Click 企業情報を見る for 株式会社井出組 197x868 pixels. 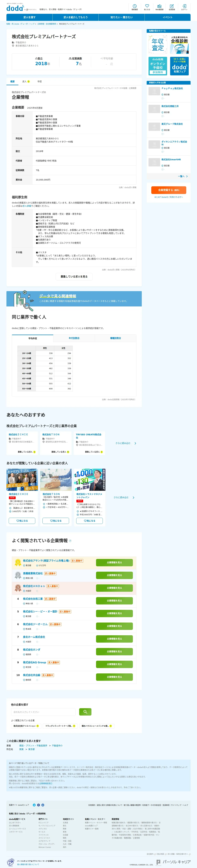(114, 677)
